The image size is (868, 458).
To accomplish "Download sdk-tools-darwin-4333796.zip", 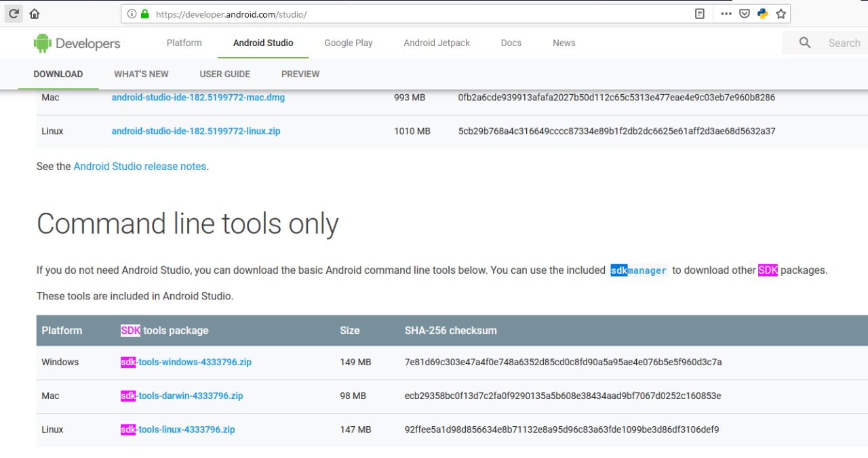I will point(182,396).
